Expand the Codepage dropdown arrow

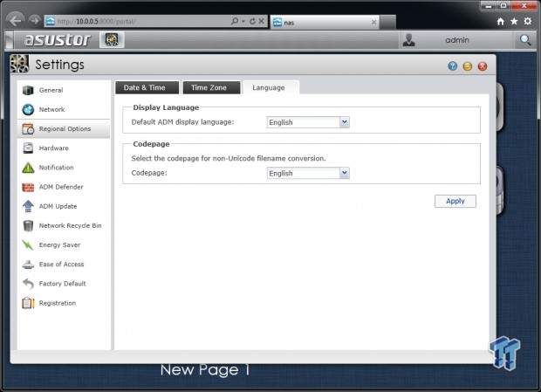coord(345,173)
